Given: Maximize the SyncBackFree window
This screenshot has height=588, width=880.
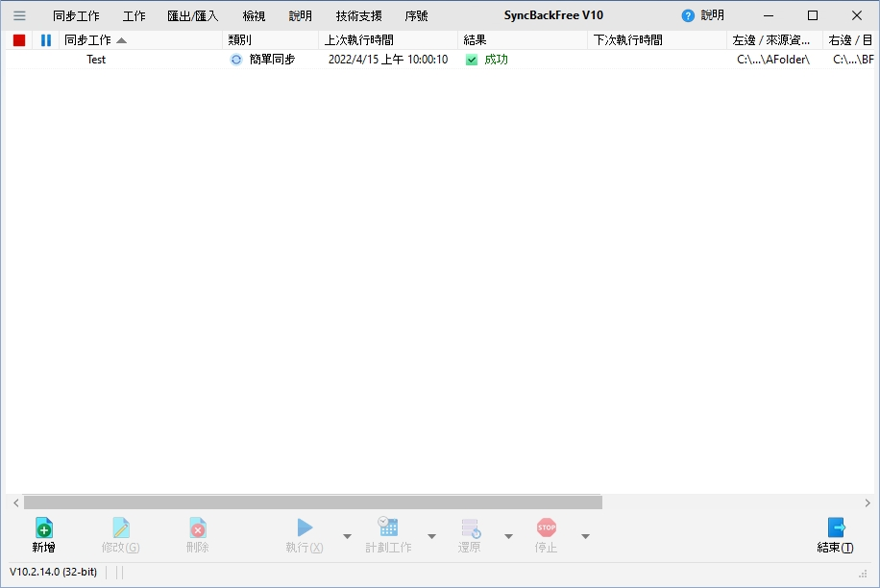Looking at the screenshot, I should pos(813,15).
